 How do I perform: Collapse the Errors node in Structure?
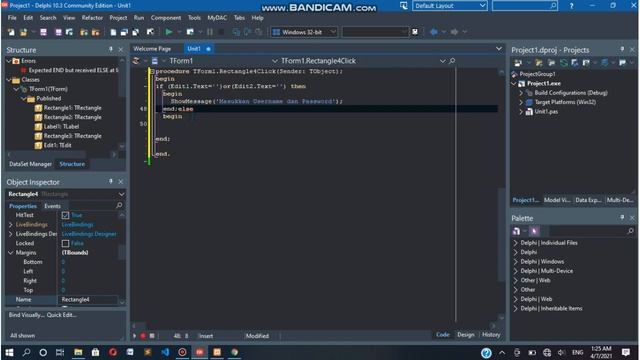pos(9,61)
